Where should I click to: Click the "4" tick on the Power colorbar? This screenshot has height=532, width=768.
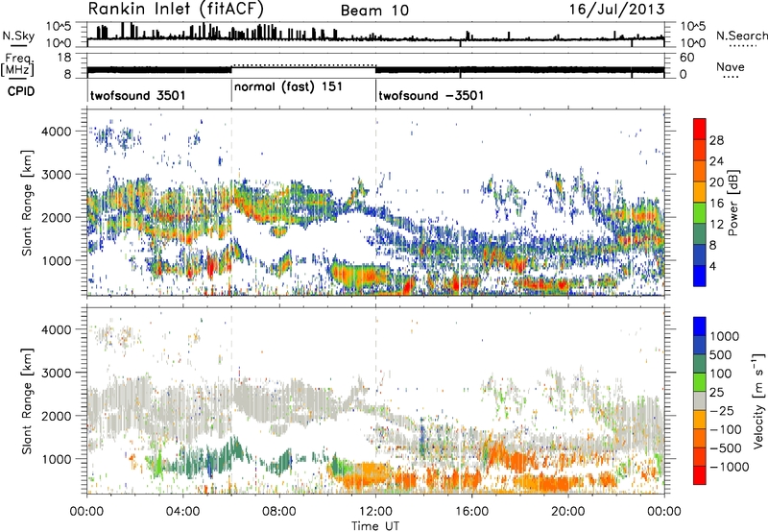[713, 266]
